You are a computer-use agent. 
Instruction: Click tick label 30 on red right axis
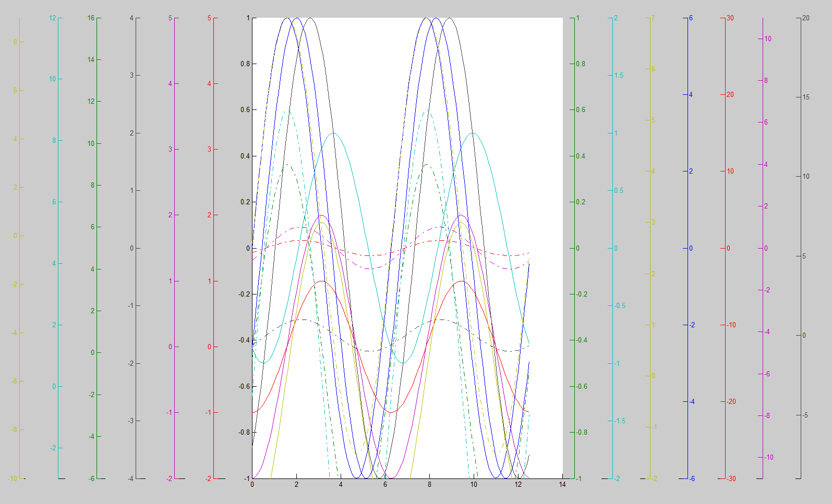click(730, 18)
